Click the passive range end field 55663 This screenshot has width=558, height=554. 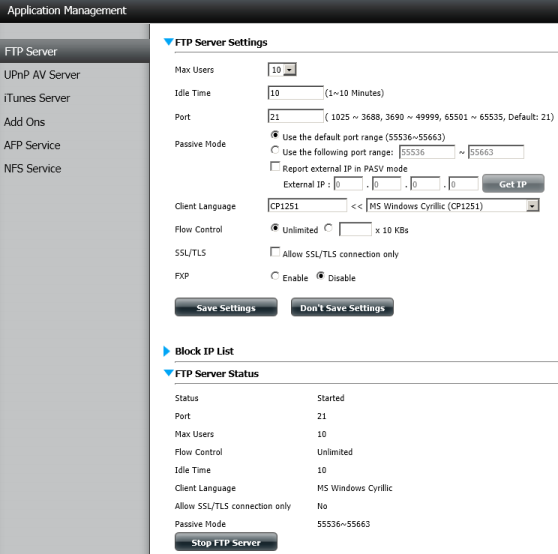496,152
